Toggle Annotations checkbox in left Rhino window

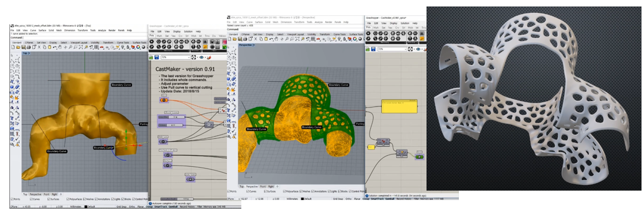point(96,199)
